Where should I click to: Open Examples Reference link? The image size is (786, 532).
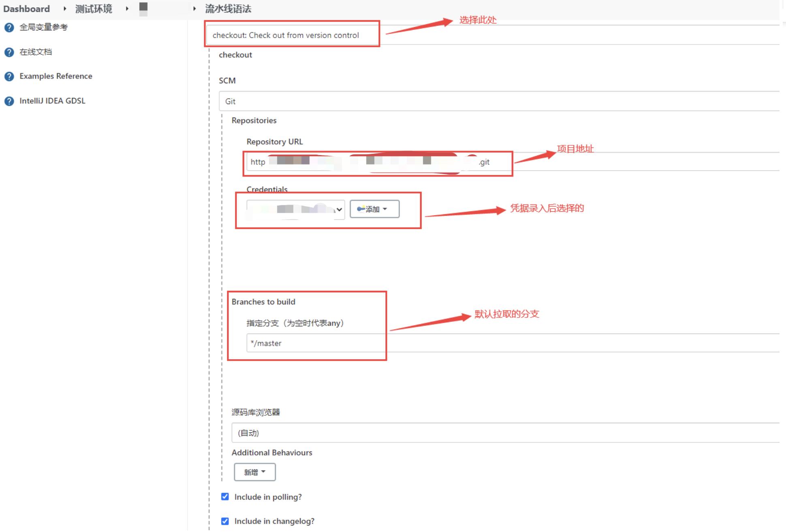pos(56,76)
